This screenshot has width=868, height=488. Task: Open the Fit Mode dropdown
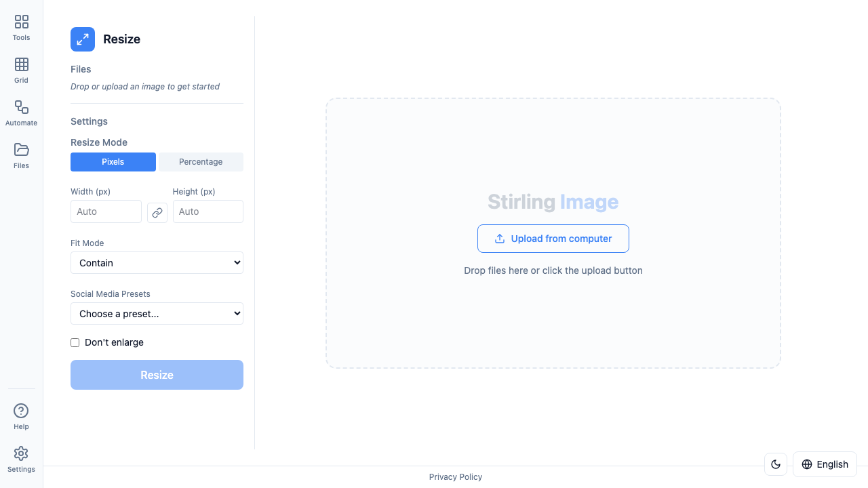click(x=157, y=263)
